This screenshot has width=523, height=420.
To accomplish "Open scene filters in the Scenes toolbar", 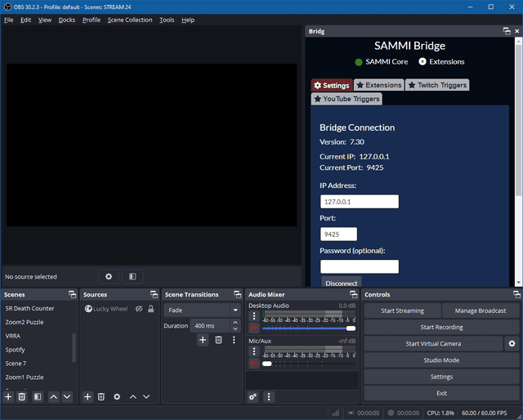I will point(38,396).
